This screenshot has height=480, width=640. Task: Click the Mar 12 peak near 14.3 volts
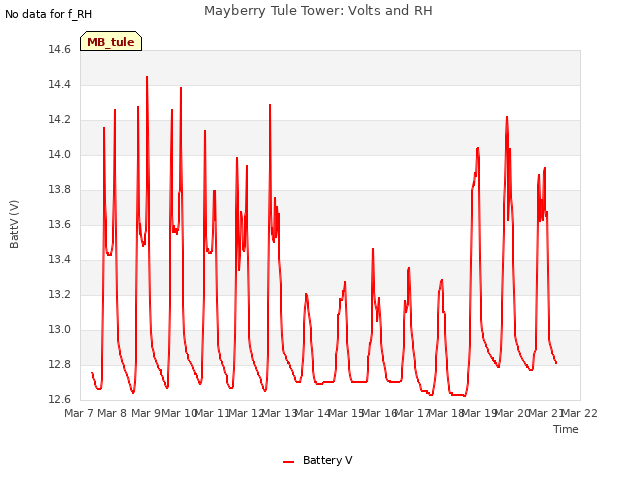(270, 105)
